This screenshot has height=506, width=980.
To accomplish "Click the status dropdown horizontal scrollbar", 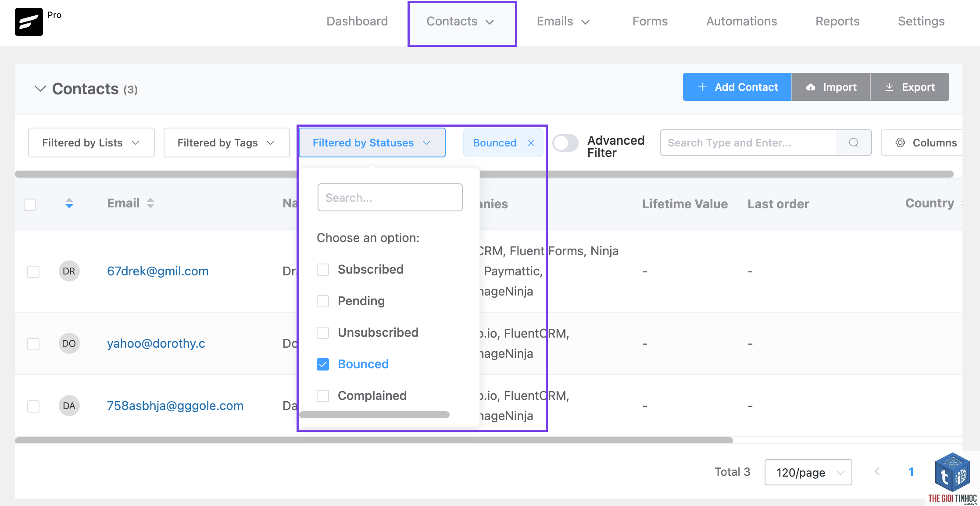I will 374,415.
